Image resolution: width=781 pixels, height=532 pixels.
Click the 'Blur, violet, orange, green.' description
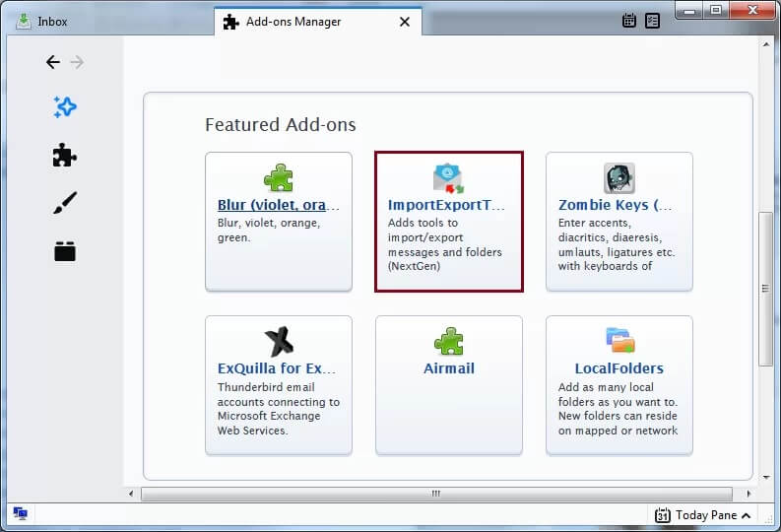click(x=269, y=231)
